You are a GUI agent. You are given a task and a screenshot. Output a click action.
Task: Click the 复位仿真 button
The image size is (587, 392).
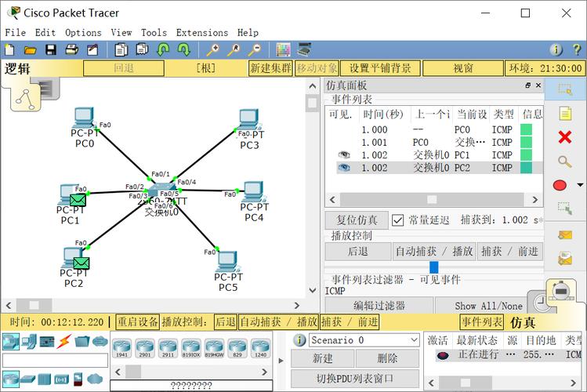(357, 220)
